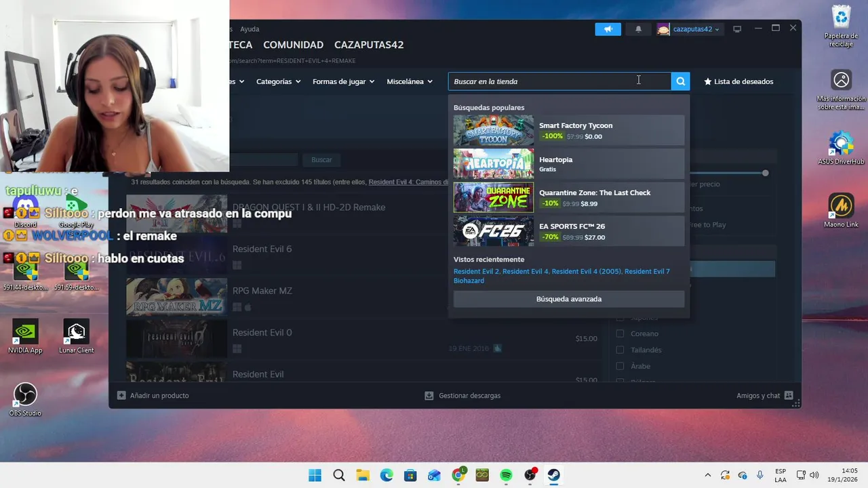Open Outlook from the taskbar

(x=434, y=475)
